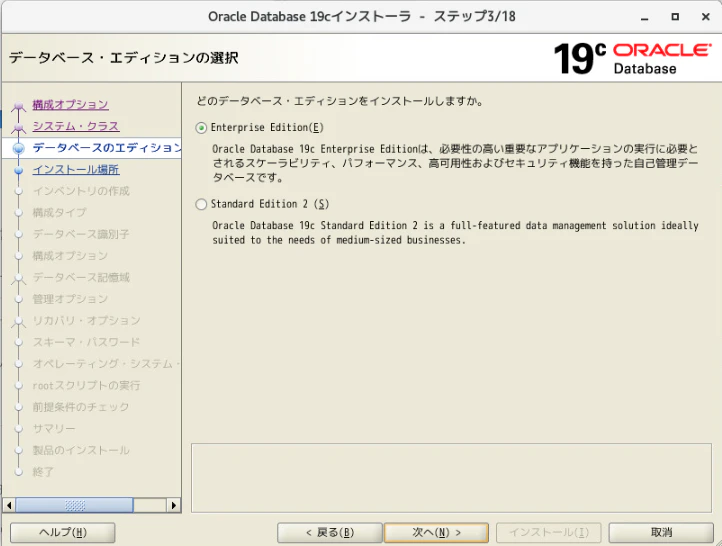Click the sidebar horizontal scrollbar thumb

pos(75,505)
